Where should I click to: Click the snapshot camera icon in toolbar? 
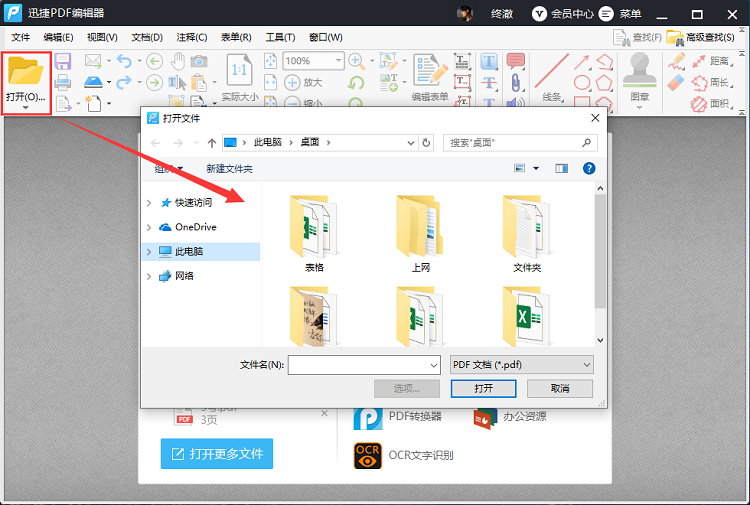tap(200, 61)
